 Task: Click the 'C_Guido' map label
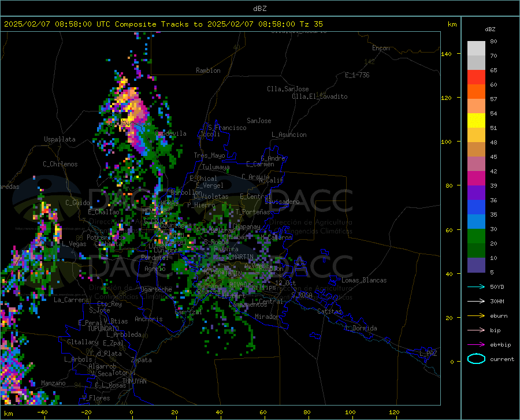tap(77, 203)
